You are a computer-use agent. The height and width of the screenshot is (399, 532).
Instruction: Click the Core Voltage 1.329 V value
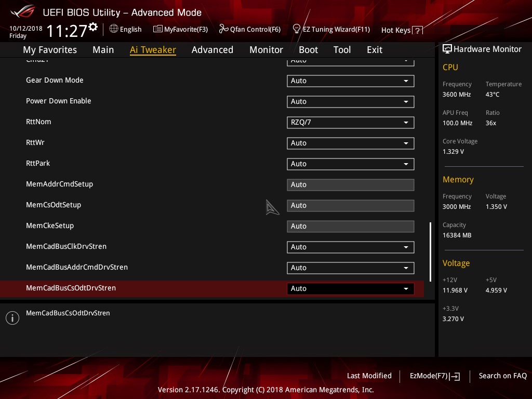click(453, 152)
